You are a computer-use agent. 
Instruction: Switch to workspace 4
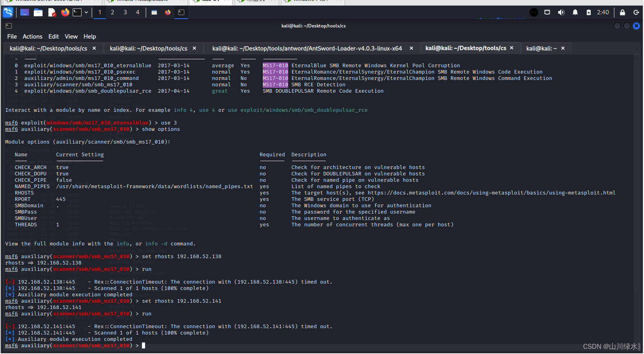[x=138, y=12]
